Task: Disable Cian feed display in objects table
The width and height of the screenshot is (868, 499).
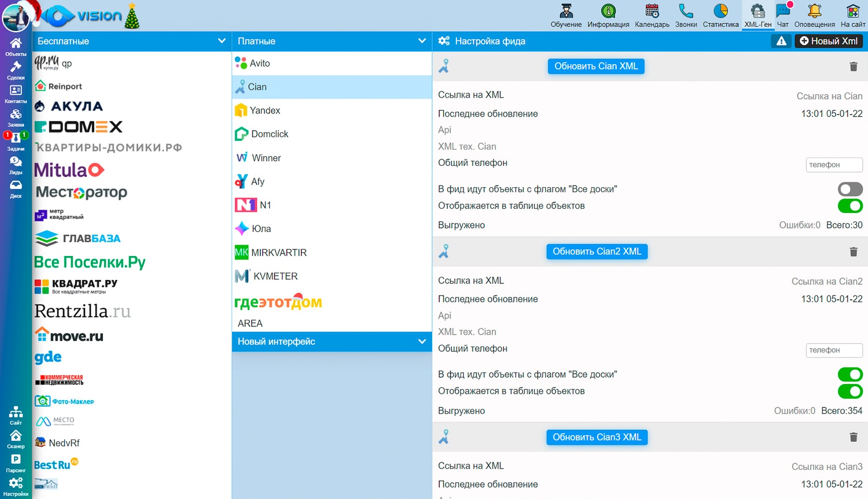Action: pos(850,206)
